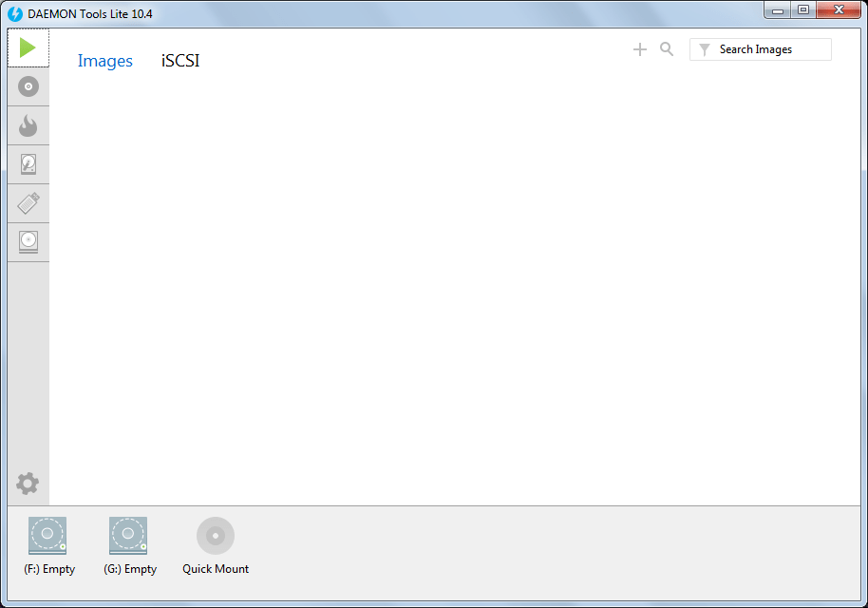This screenshot has width=868, height=608.
Task: Minimize the DAEMON Tools window
Action: click(x=776, y=9)
